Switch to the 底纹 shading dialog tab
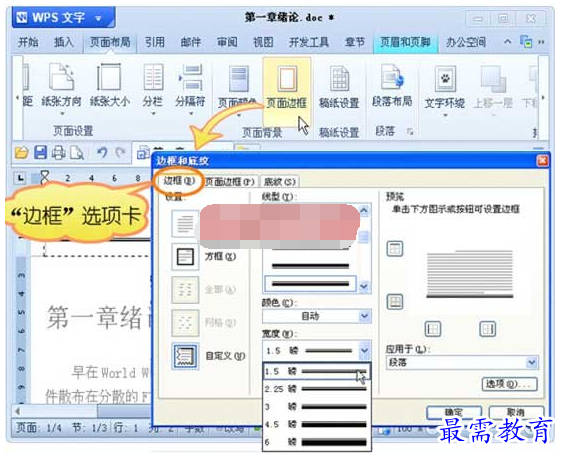 (x=279, y=182)
